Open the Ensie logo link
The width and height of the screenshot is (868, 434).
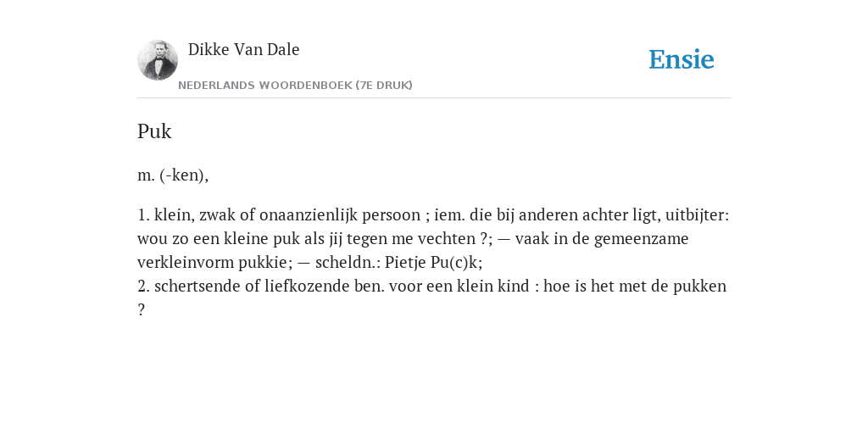(x=681, y=59)
